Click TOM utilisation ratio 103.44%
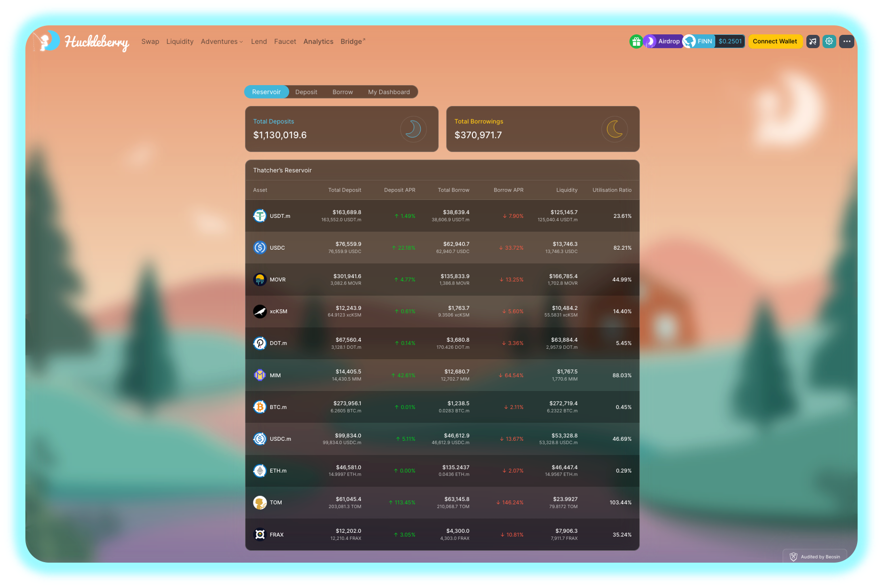The image size is (883, 588). (621, 502)
